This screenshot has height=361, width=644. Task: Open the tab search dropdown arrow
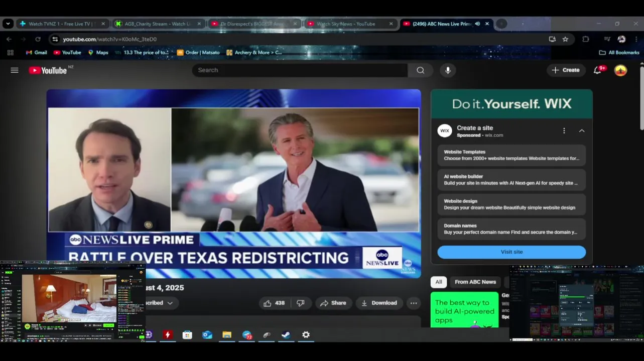8,24
